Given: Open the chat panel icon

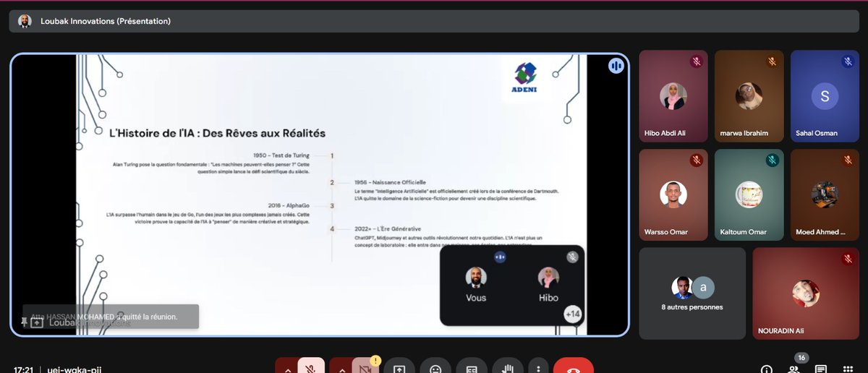Looking at the screenshot, I should coord(821,369).
